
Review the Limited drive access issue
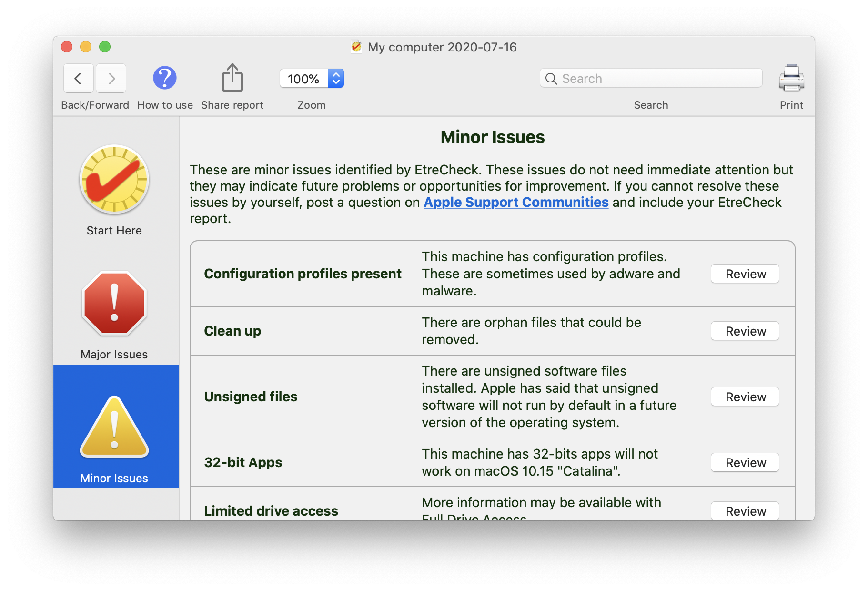tap(745, 511)
